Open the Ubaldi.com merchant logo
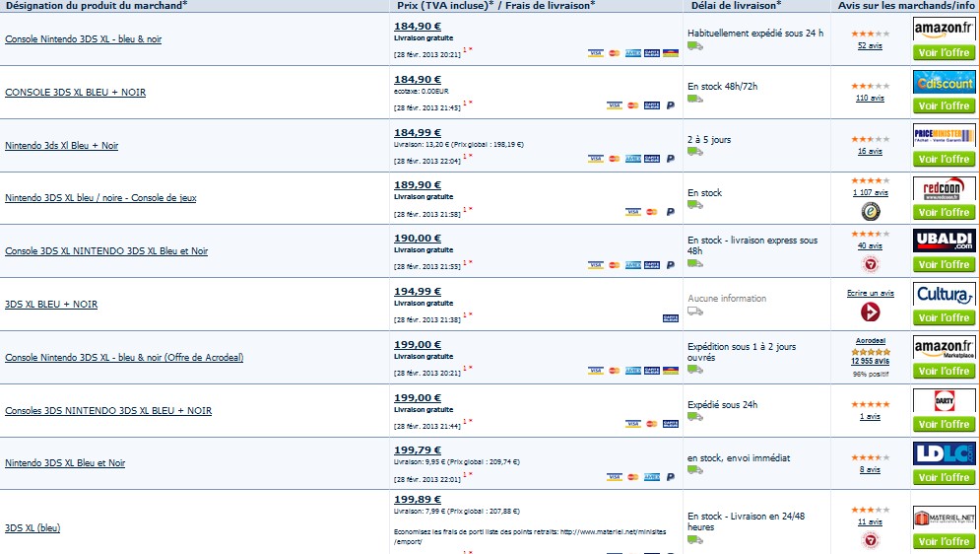The width and height of the screenshot is (980, 554). (x=944, y=242)
